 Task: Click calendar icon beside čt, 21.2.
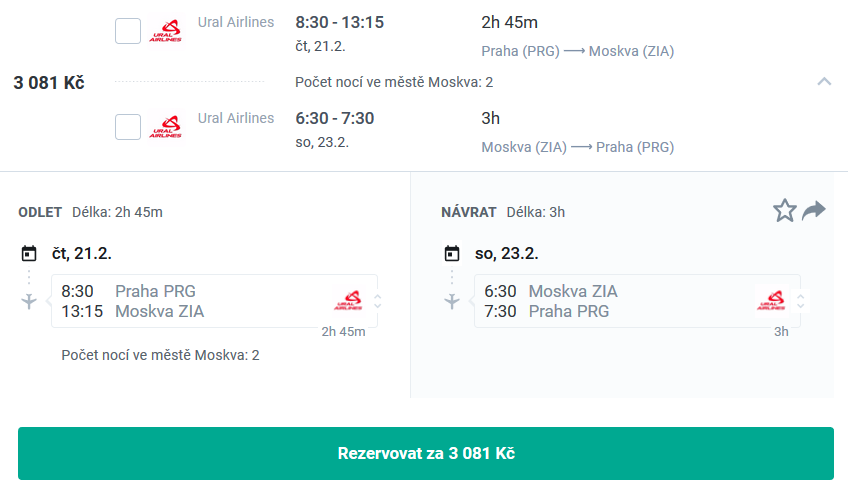coord(29,253)
